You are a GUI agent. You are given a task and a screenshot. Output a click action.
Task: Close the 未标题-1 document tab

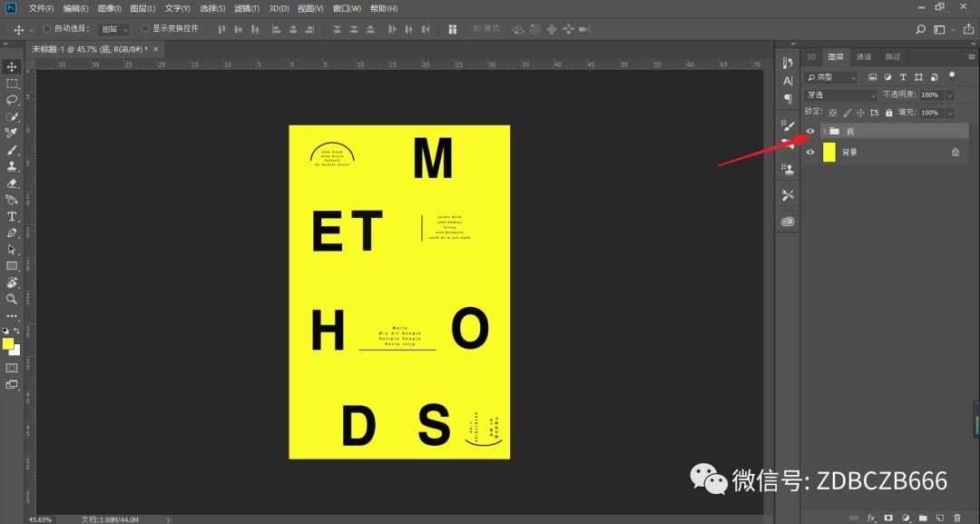click(x=156, y=49)
